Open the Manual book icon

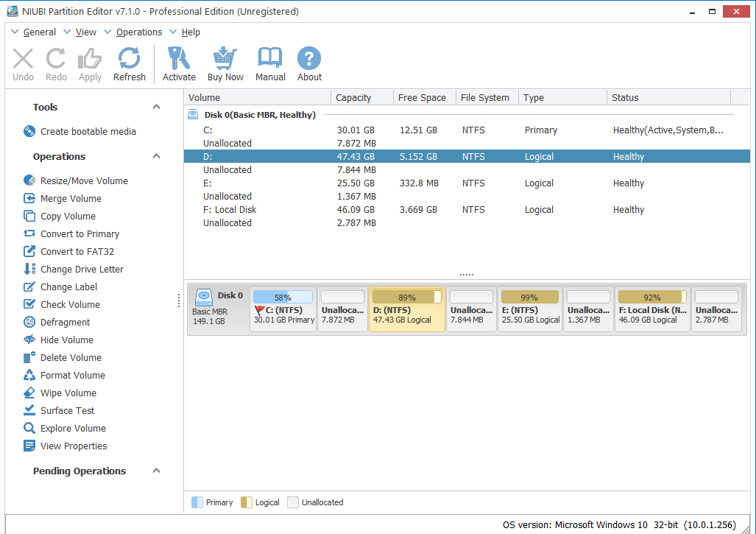click(270, 58)
